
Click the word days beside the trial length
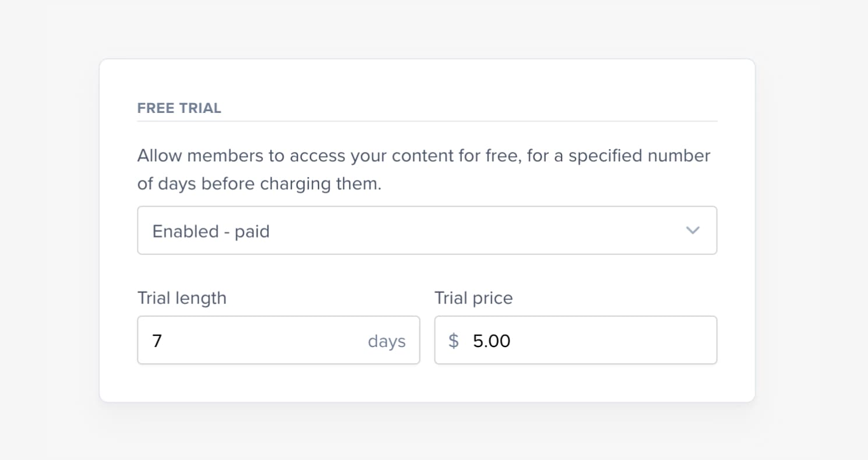tap(387, 342)
